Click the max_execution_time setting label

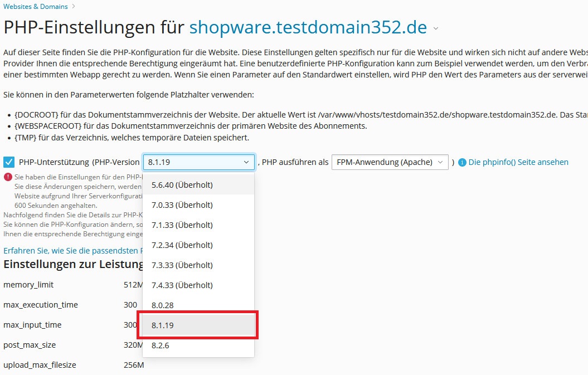pyautogui.click(x=41, y=305)
